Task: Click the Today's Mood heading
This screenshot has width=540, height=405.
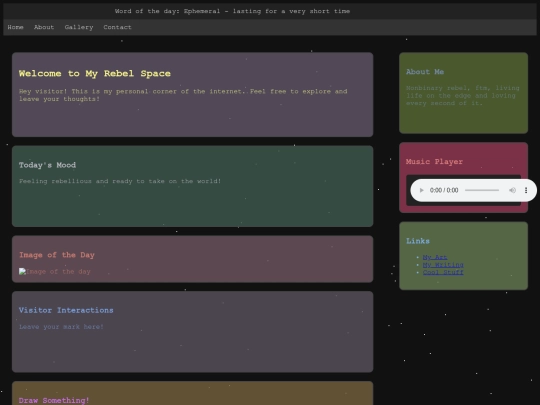Action: point(48,165)
